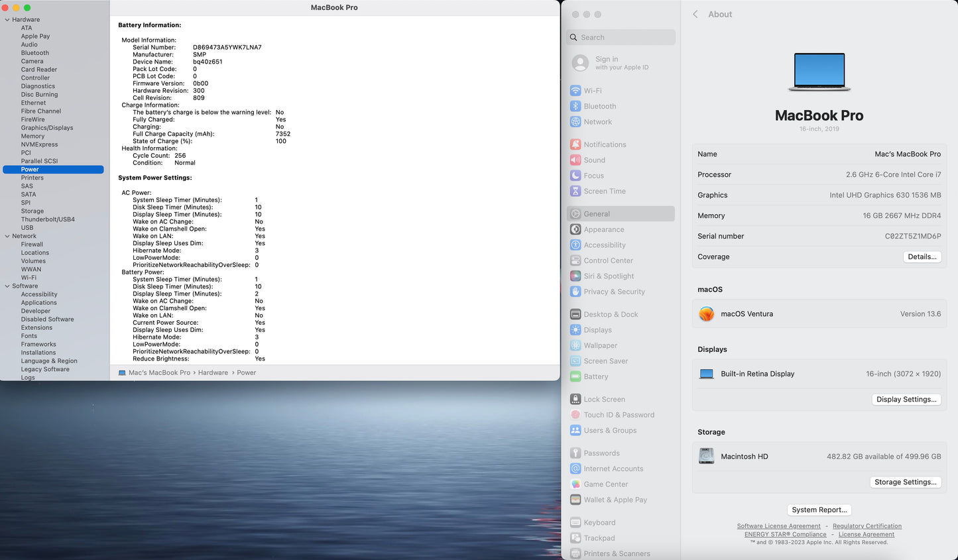Click the Macintosh HD drive icon
This screenshot has width=958, height=560.
(x=707, y=457)
